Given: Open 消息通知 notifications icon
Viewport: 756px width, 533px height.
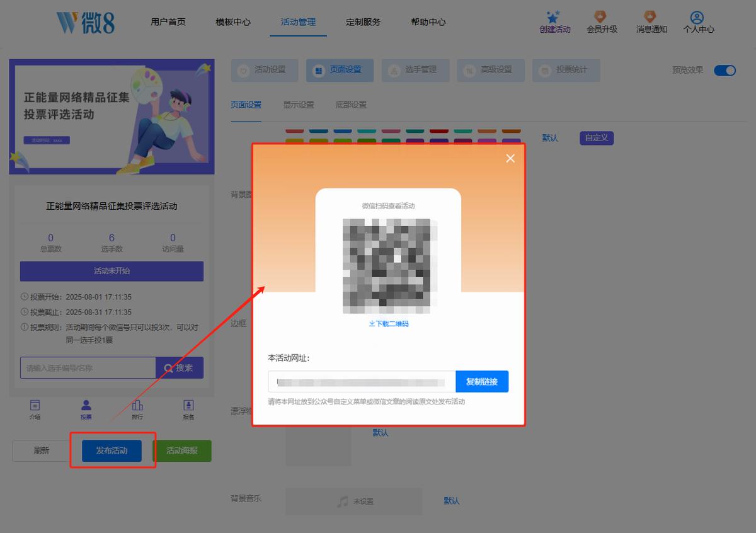Looking at the screenshot, I should point(650,16).
